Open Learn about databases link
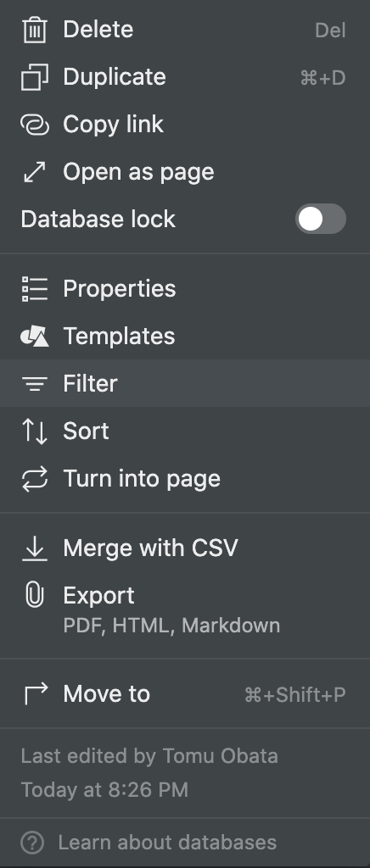This screenshot has height=868, width=370. tap(167, 843)
